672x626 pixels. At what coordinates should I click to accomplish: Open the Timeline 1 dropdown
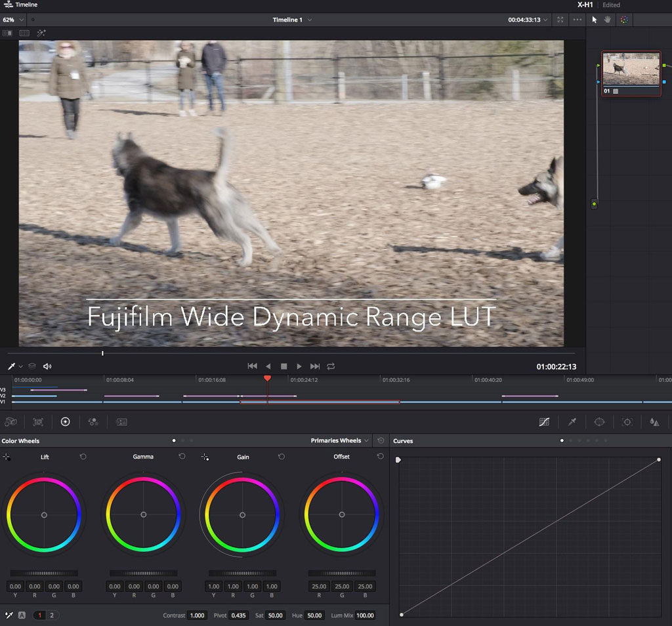[292, 20]
